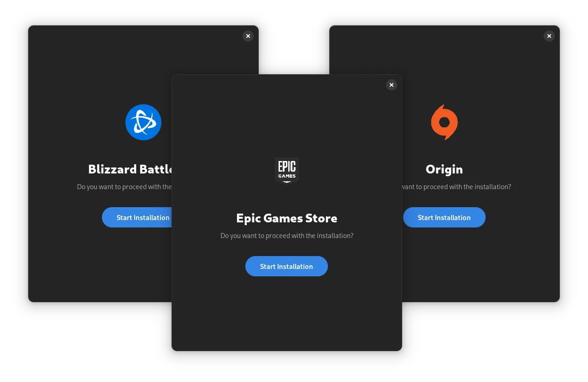Close the Epic Games Store dialog
Image resolution: width=588 pixels, height=382 pixels.
392,85
